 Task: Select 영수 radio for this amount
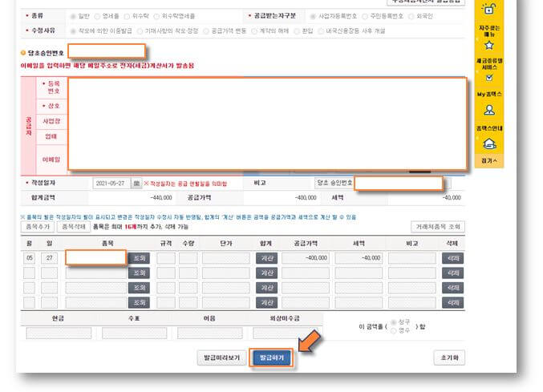coord(393,331)
